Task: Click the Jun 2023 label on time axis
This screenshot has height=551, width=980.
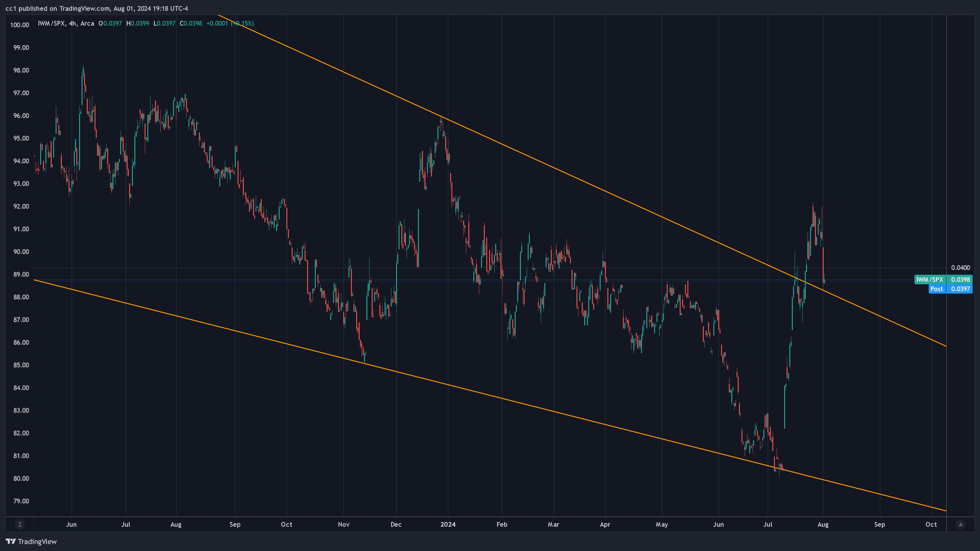Action: (71, 524)
